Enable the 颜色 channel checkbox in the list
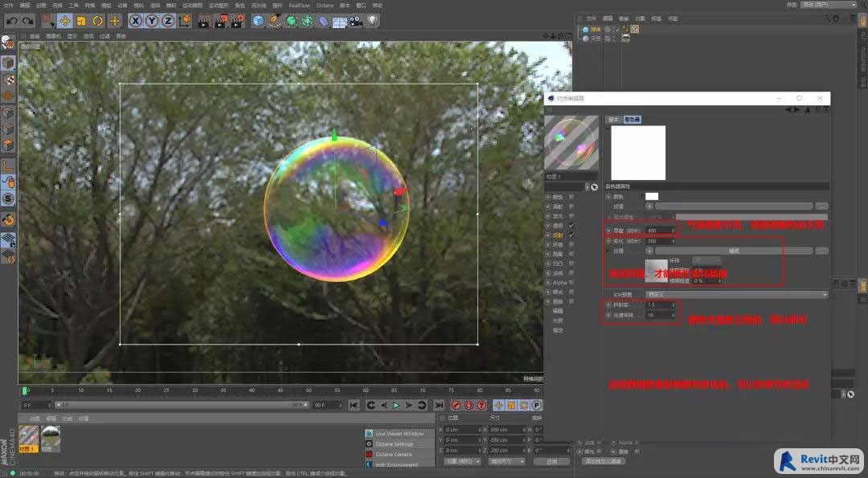 (571, 197)
